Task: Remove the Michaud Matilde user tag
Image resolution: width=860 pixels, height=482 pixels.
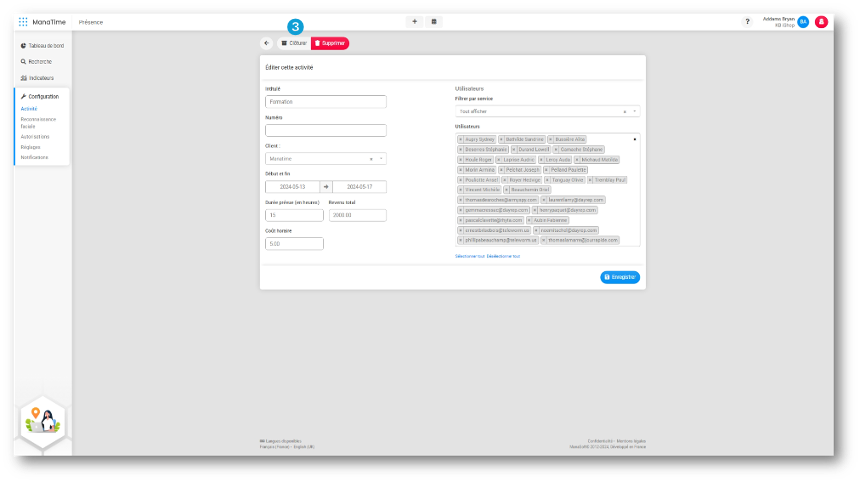Action: 577,160
